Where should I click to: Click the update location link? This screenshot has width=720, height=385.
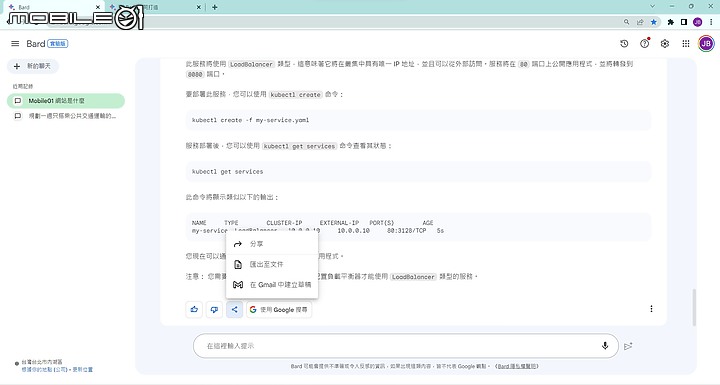(83, 369)
